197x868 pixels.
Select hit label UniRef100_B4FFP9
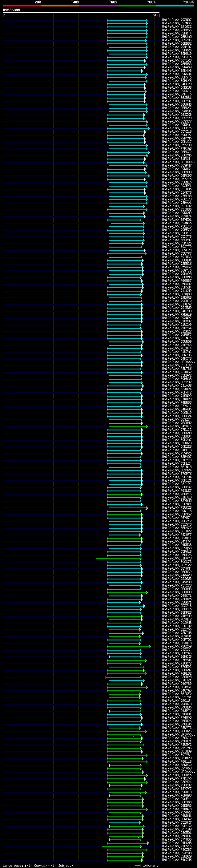click(176, 84)
